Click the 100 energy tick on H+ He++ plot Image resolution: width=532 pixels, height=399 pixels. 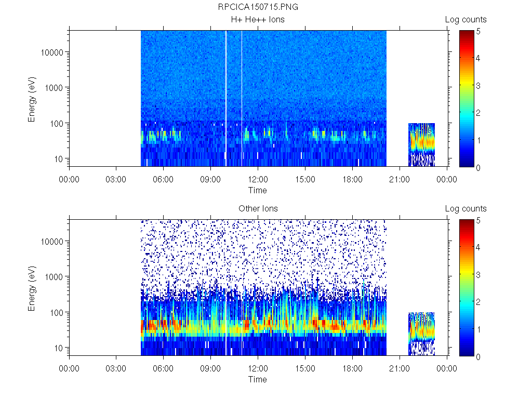pyautogui.click(x=57, y=124)
